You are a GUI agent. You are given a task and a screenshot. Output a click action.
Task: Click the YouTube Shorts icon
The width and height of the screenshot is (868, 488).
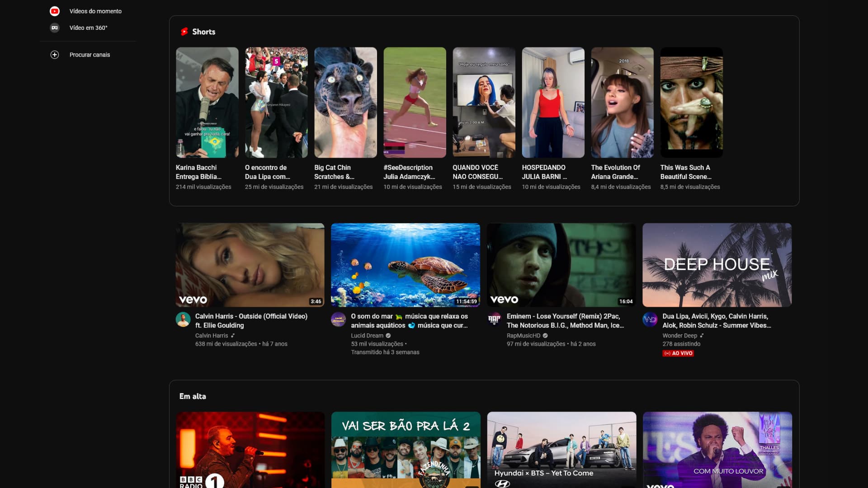[184, 32]
